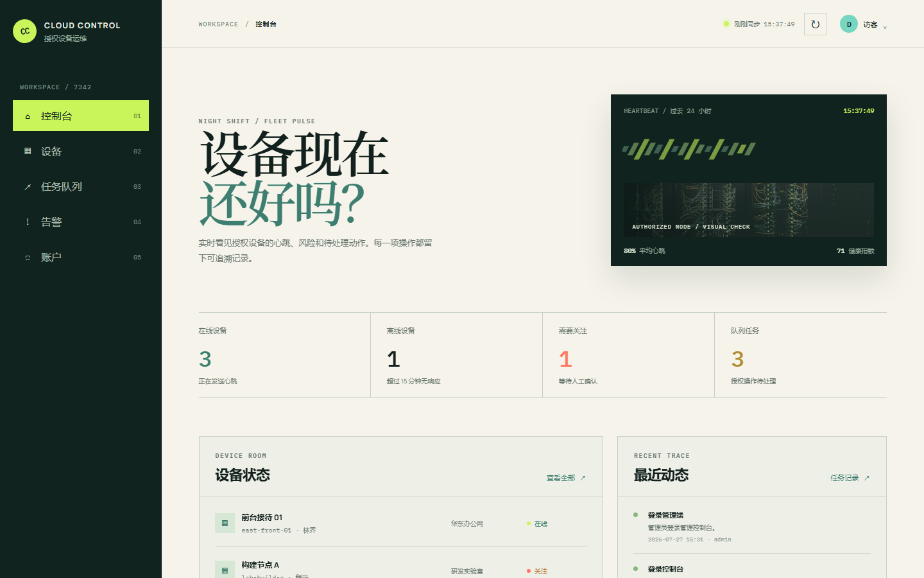Screen dimensions: 924x578
Task: Click the 任务队列 arrow icon in sidebar
Action: [x=28, y=187]
